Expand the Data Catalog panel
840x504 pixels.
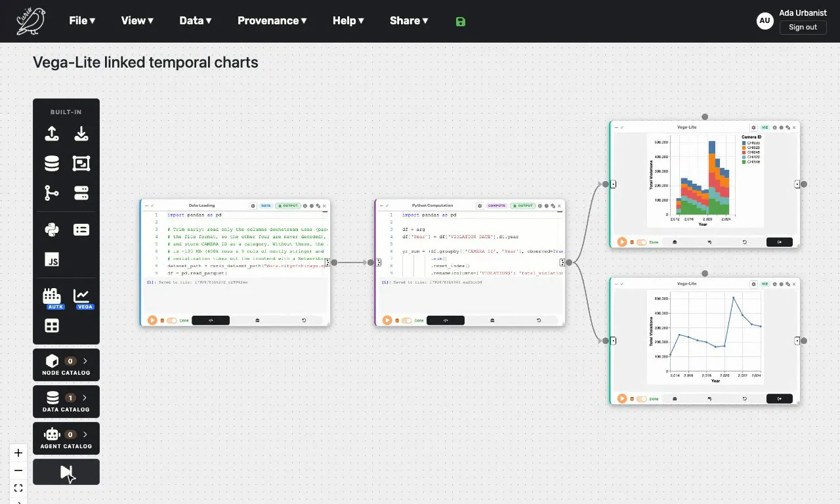click(66, 402)
